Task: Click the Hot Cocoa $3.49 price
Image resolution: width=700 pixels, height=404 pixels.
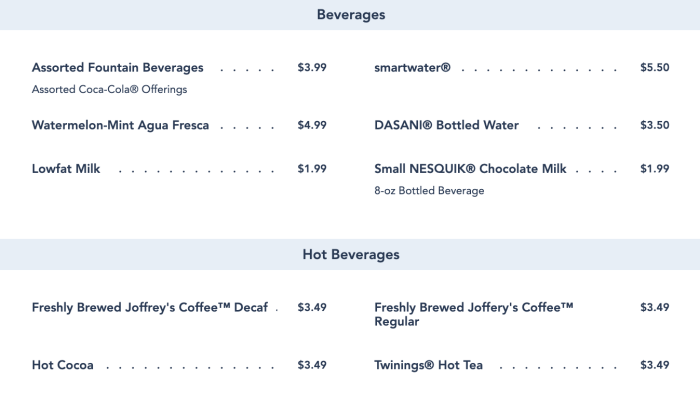Action: pyautogui.click(x=312, y=365)
